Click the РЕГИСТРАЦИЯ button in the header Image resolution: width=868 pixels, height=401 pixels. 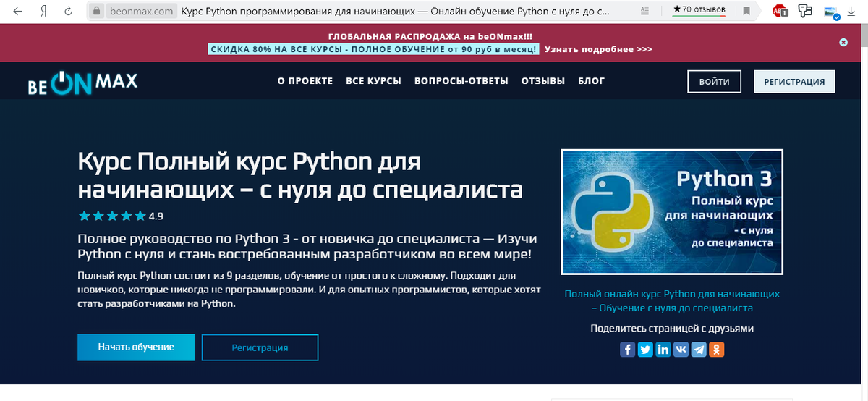pyautogui.click(x=794, y=82)
